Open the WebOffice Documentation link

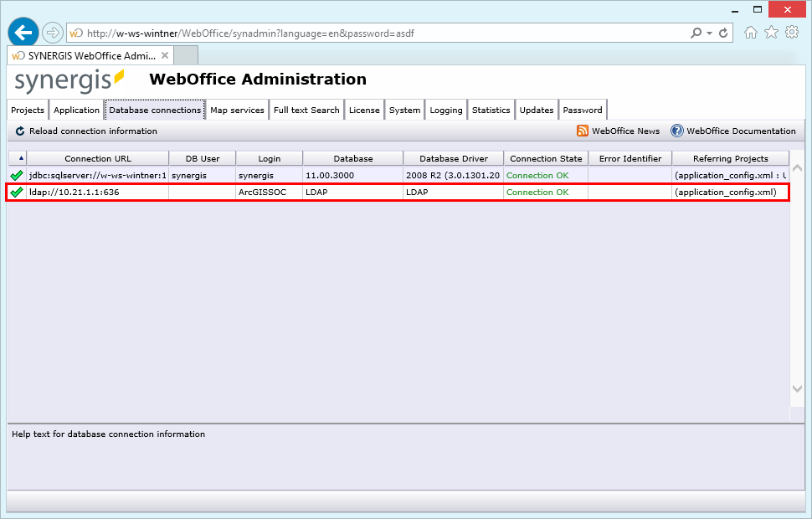pos(740,131)
